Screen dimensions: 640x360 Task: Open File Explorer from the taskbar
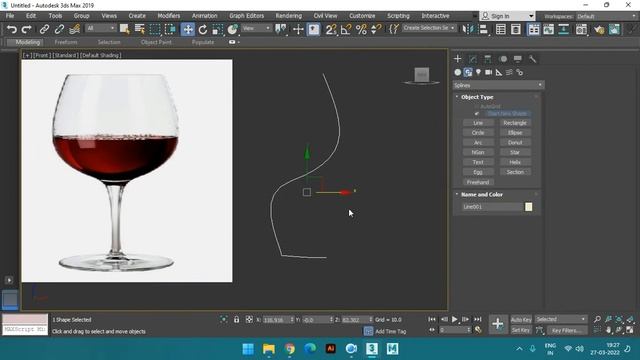pyautogui.click(x=269, y=349)
